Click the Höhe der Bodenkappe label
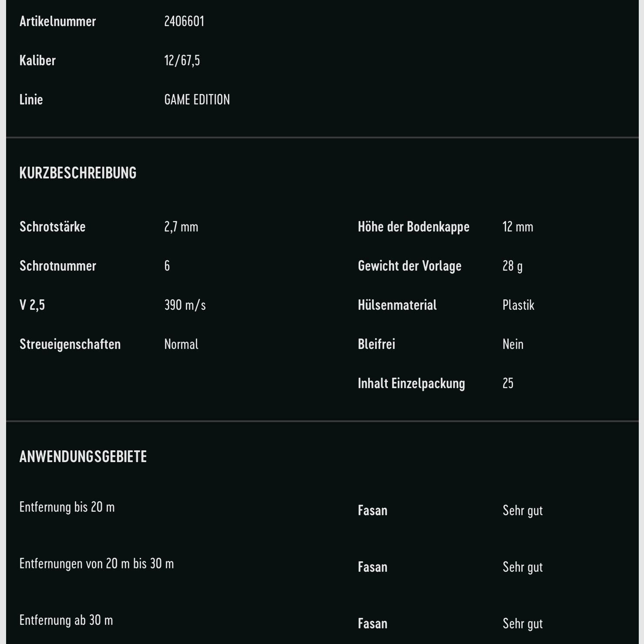The width and height of the screenshot is (644, 644). (413, 227)
